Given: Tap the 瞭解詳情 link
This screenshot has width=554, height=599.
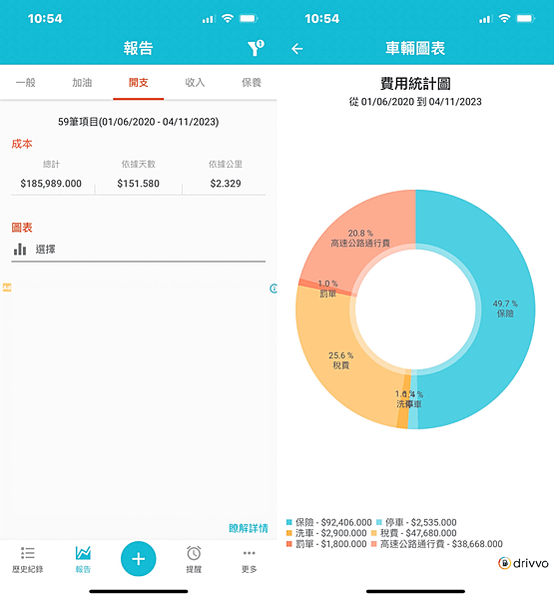Looking at the screenshot, I should point(248,528).
